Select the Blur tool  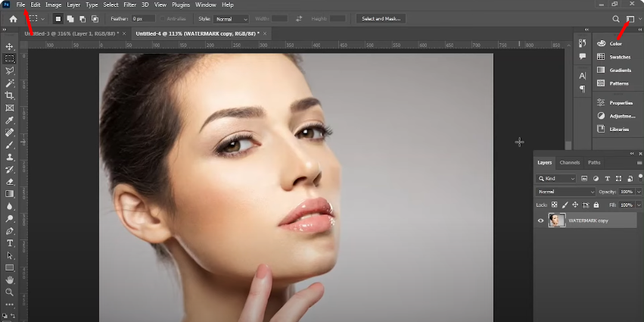pos(9,206)
